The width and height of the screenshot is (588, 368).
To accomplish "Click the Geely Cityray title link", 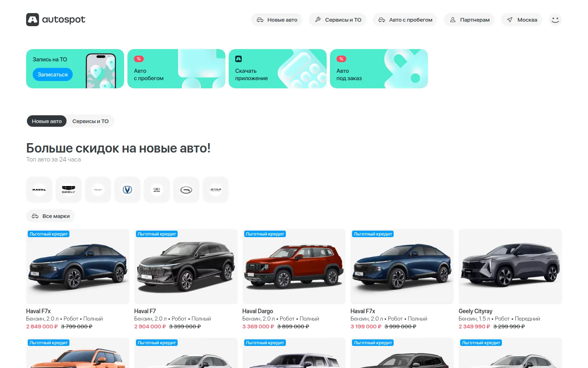I will click(x=475, y=311).
